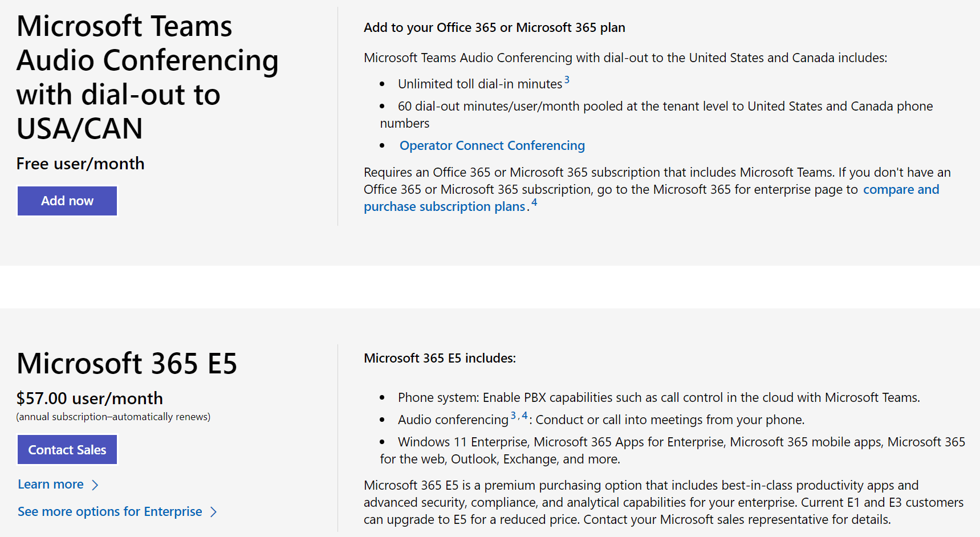The width and height of the screenshot is (980, 537).
Task: Click the chevron beside Learn more
Action: pyautogui.click(x=95, y=484)
